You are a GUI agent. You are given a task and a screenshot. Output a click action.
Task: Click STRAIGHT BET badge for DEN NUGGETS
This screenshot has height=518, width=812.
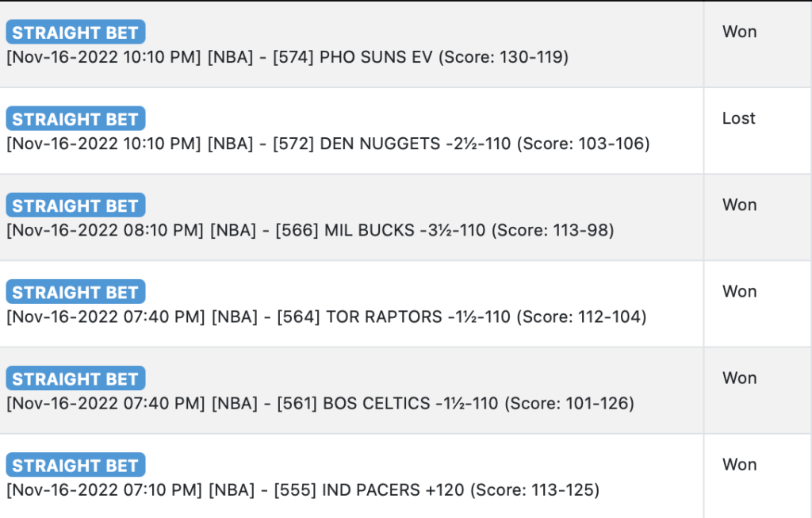75,119
